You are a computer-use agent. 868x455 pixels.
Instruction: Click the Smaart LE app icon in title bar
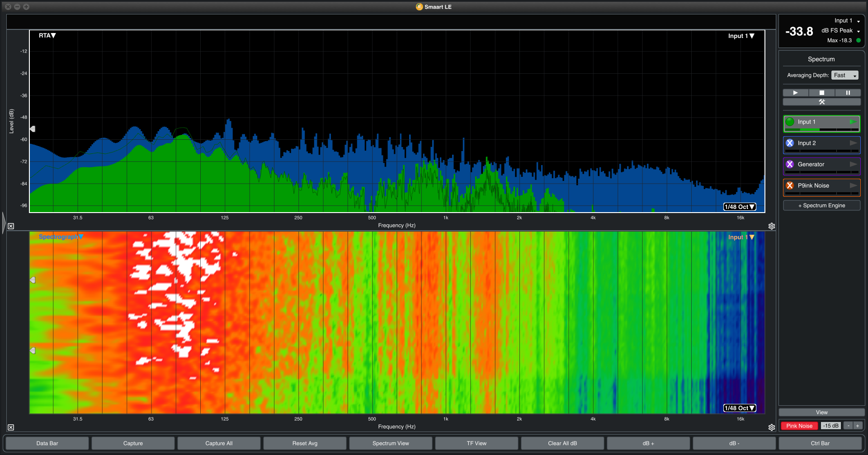tap(419, 7)
